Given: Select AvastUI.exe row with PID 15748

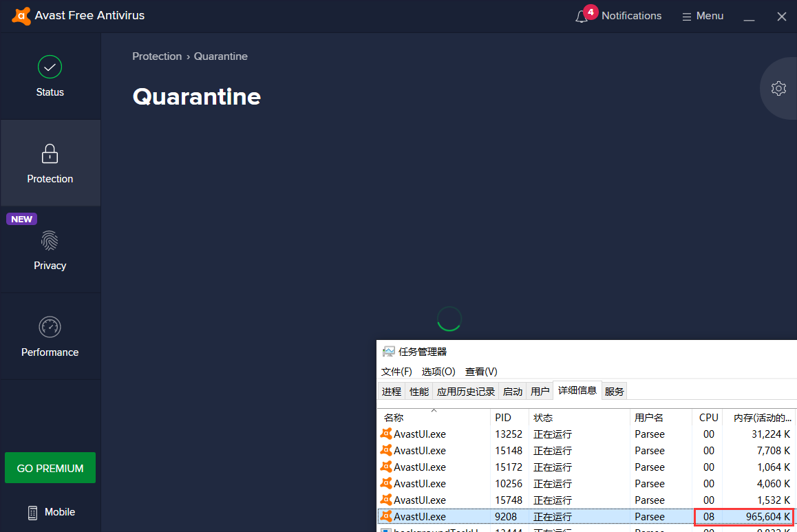Looking at the screenshot, I should (586, 500).
